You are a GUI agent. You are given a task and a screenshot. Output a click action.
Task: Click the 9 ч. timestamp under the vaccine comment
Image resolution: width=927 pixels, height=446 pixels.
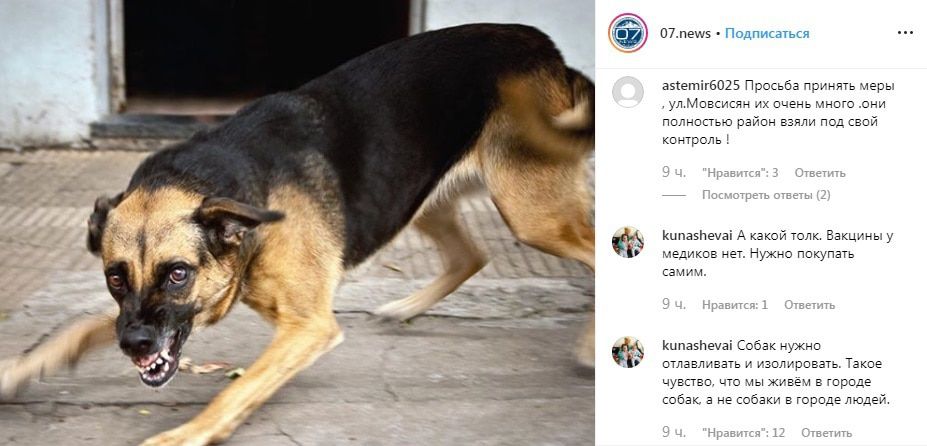click(x=674, y=305)
